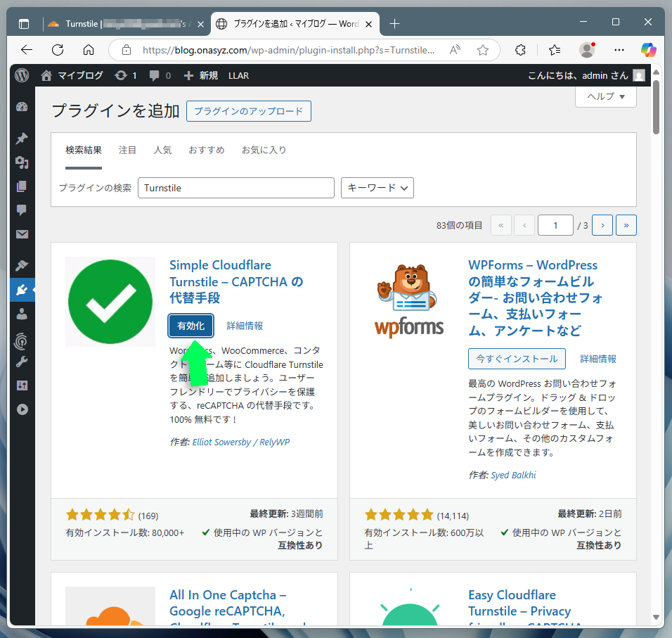Open the Pages icon in sidebar
The height and width of the screenshot is (638, 672).
(x=22, y=186)
